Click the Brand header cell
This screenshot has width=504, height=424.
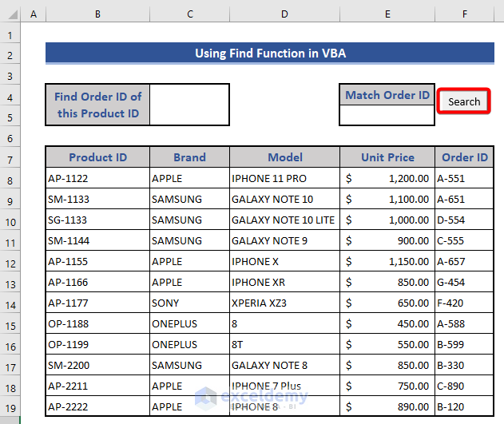pos(189,157)
